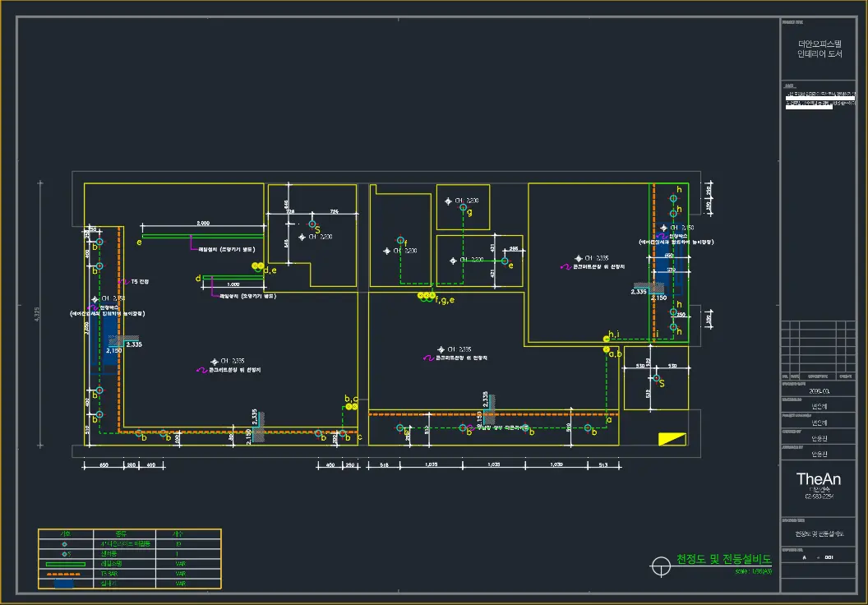This screenshot has width=868, height=605.
Task: Select the 2,000 dimension text
Action: [203, 223]
